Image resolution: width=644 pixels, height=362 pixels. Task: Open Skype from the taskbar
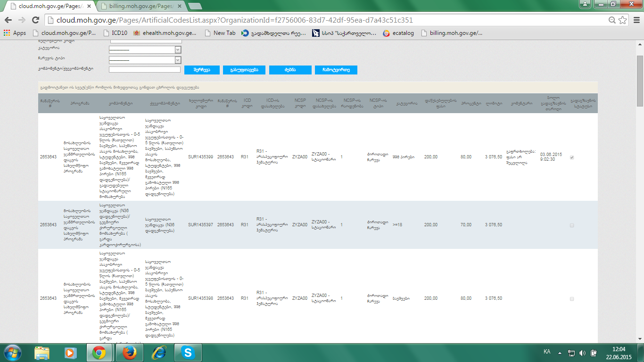click(188, 353)
